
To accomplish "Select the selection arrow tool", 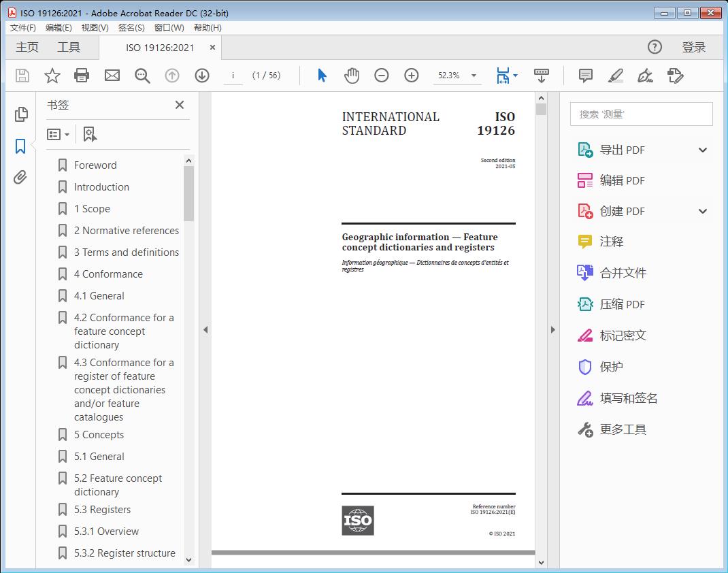I will tap(322, 76).
